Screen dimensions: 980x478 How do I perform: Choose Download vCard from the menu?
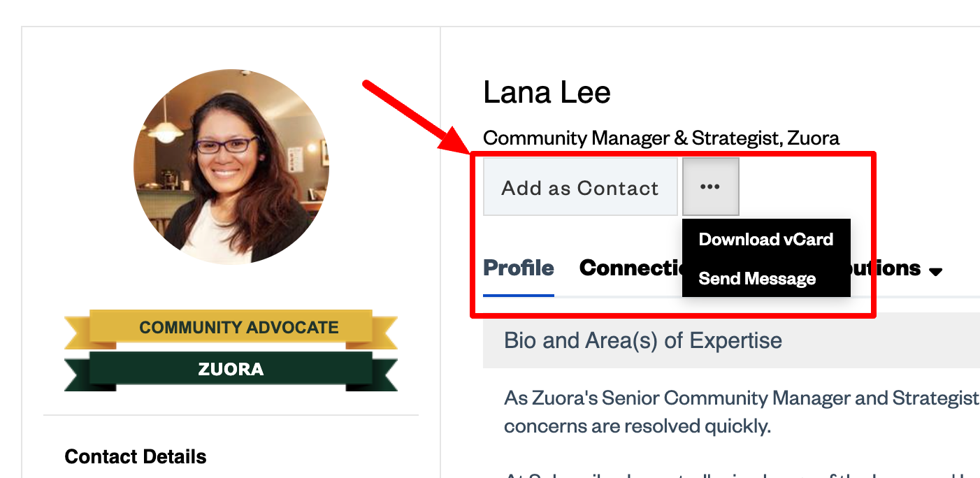tap(765, 240)
